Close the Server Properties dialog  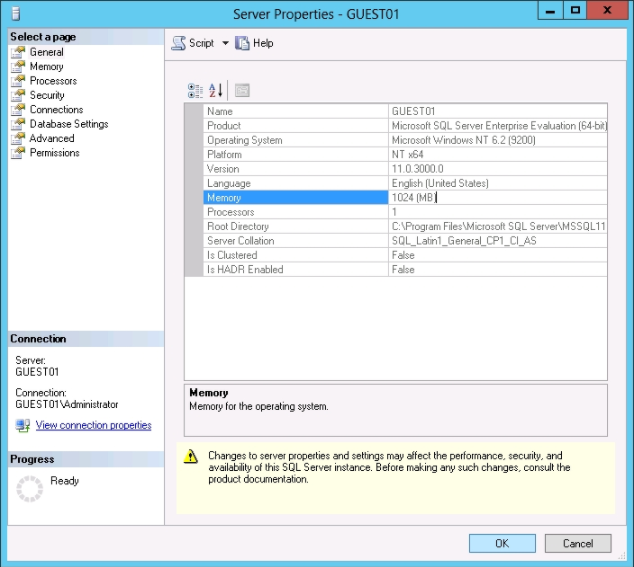point(608,11)
